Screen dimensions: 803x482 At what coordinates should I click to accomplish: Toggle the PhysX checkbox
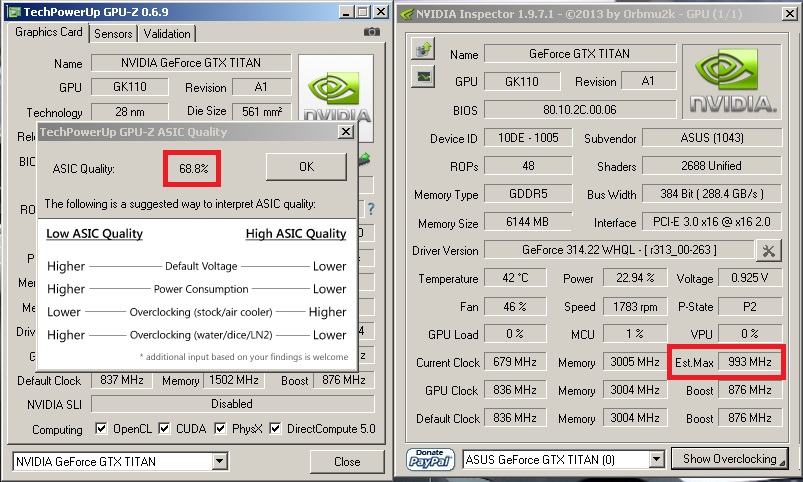point(220,428)
